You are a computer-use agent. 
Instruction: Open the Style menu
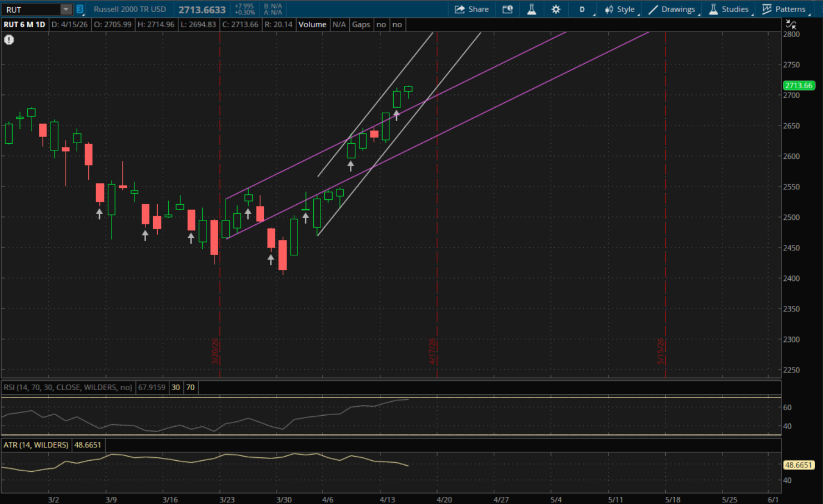click(620, 9)
